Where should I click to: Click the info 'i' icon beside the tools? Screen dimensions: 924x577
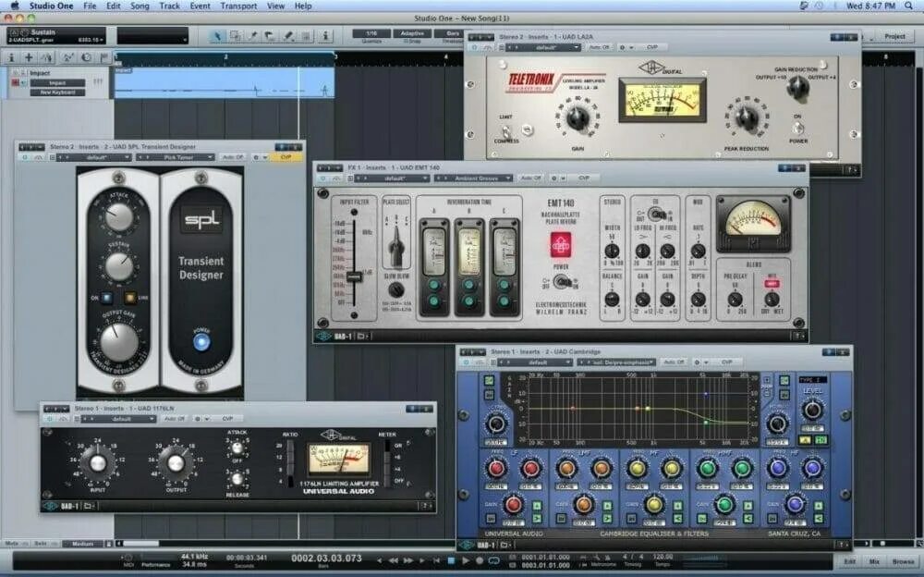pyautogui.click(x=324, y=36)
